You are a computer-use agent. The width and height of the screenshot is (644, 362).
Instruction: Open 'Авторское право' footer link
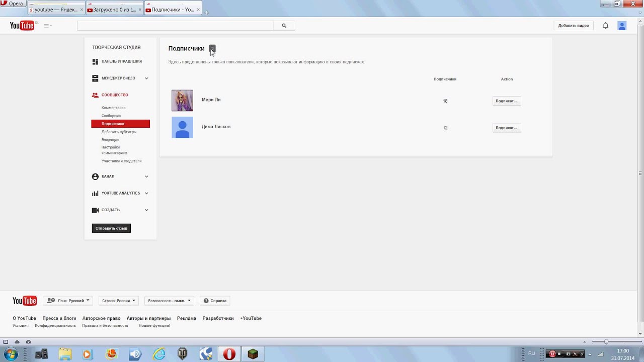(101, 318)
